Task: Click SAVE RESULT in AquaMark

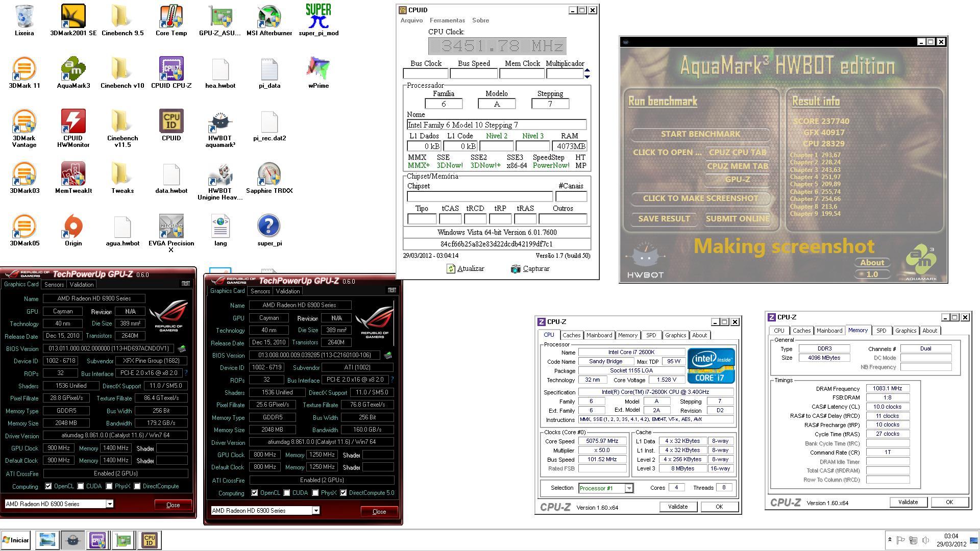Action: tap(664, 219)
